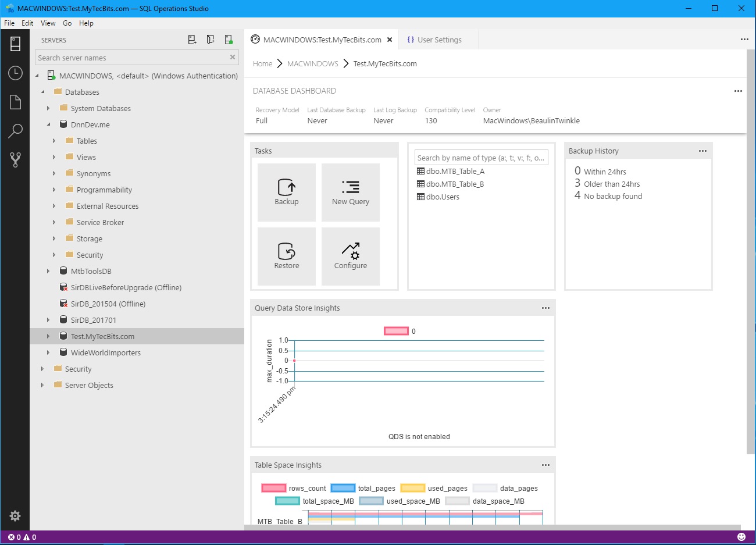This screenshot has width=756, height=545.
Task: Open the Source Control git icon
Action: tap(15, 160)
